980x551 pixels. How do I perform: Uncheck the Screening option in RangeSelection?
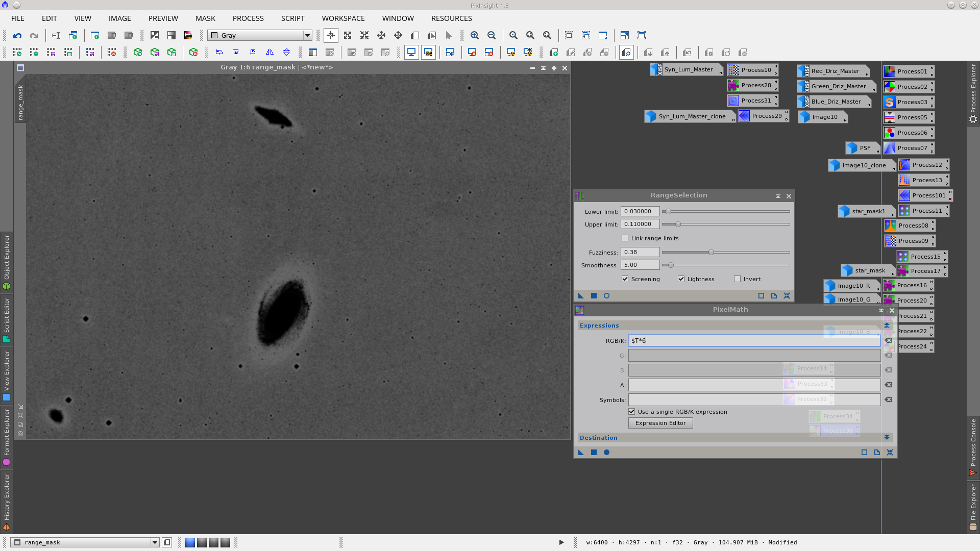(625, 279)
